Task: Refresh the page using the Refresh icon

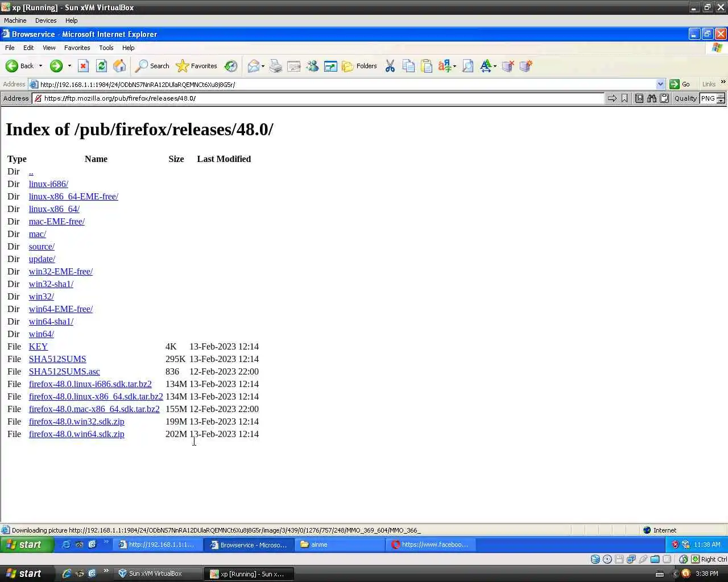Action: point(101,66)
